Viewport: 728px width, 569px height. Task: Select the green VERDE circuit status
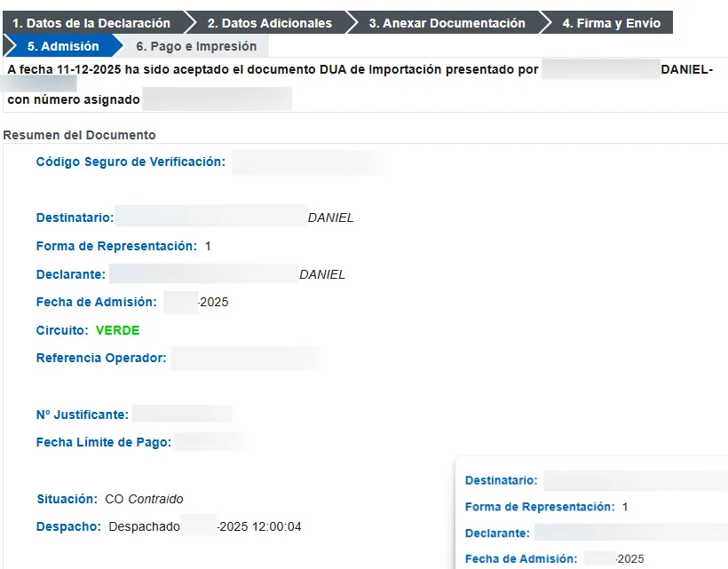pos(117,330)
